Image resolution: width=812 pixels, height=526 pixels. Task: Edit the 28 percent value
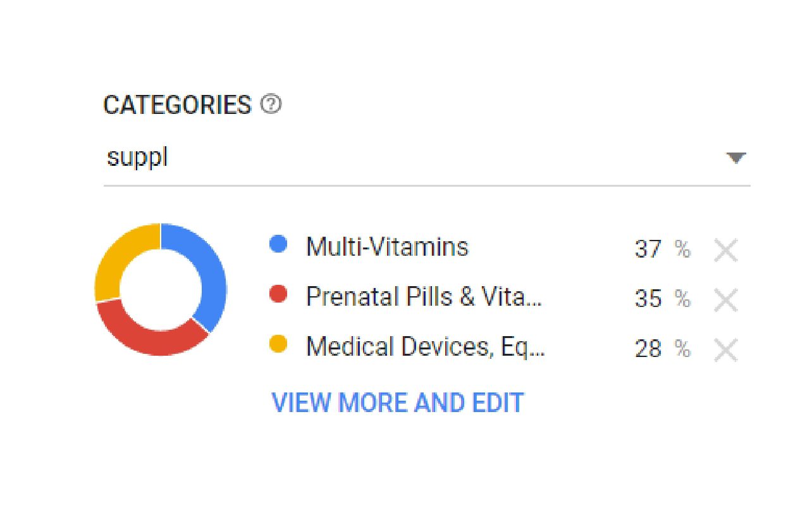648,349
